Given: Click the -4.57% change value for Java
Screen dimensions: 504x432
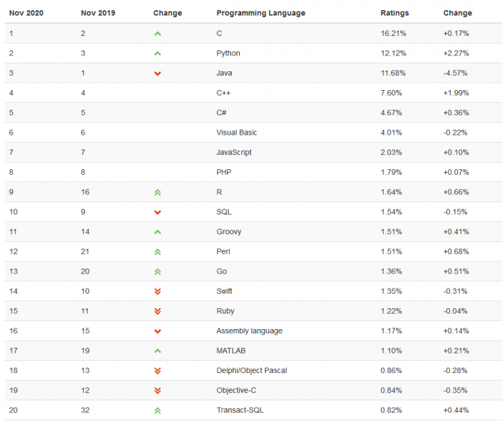Looking at the screenshot, I should coord(456,73).
